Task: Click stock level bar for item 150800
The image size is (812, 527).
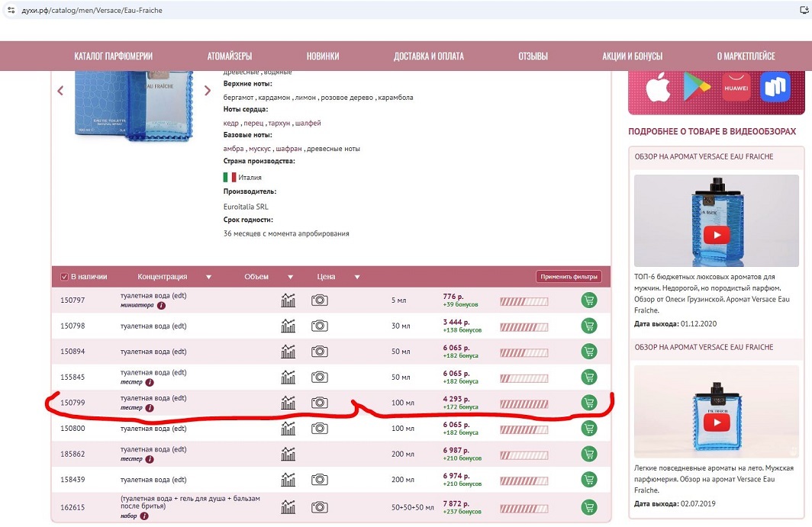Action: (x=524, y=429)
